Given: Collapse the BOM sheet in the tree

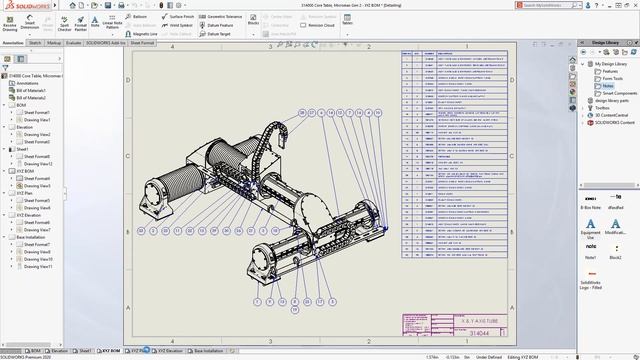Looking at the screenshot, I should (x=4, y=105).
